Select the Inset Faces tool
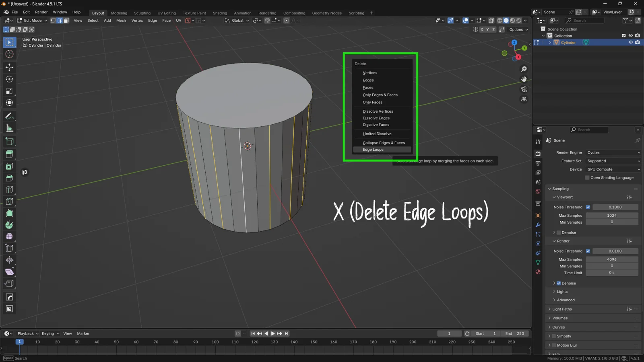644x362 pixels. 9,166
